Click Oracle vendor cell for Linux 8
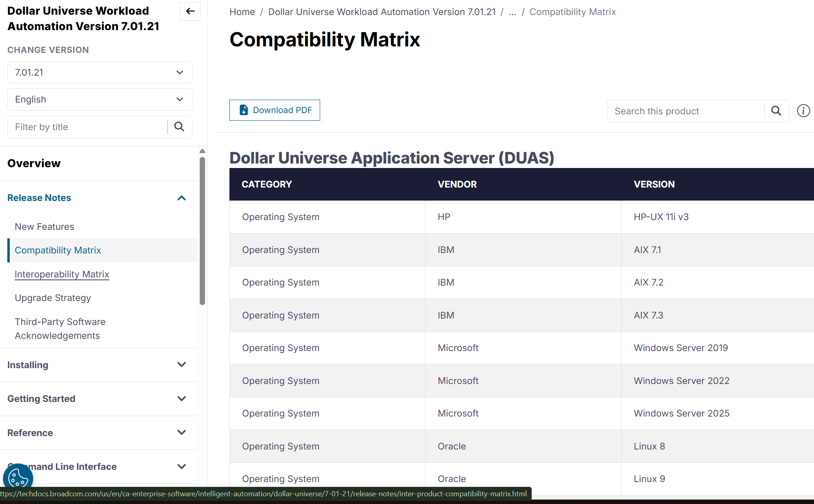Screen dimensions: 814x504 tap(523, 446)
